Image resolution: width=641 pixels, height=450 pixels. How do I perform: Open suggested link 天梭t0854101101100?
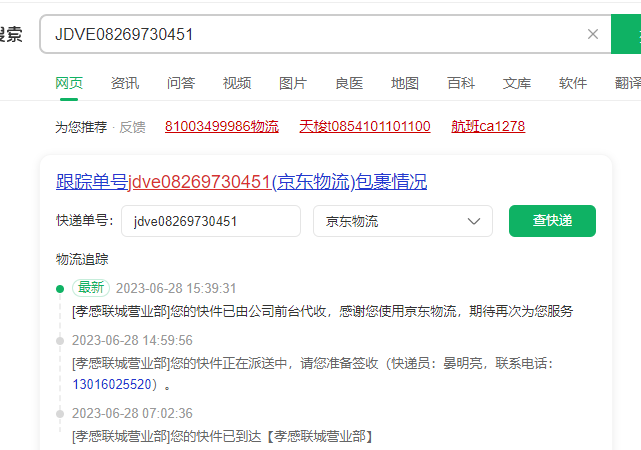click(364, 127)
